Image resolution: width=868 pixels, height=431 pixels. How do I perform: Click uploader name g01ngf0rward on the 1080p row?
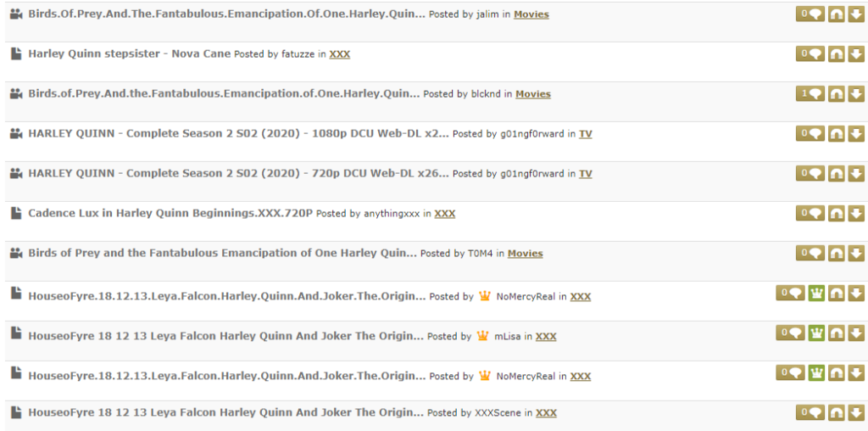click(x=531, y=134)
